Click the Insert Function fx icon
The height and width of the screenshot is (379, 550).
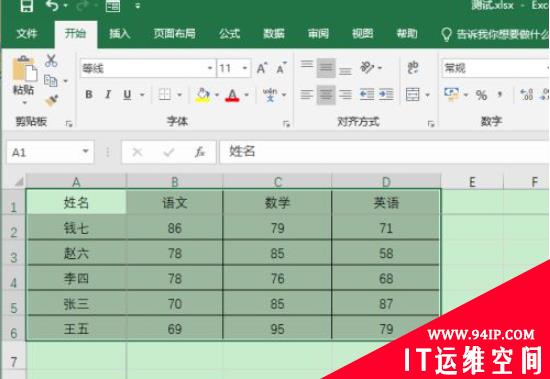pos(200,152)
